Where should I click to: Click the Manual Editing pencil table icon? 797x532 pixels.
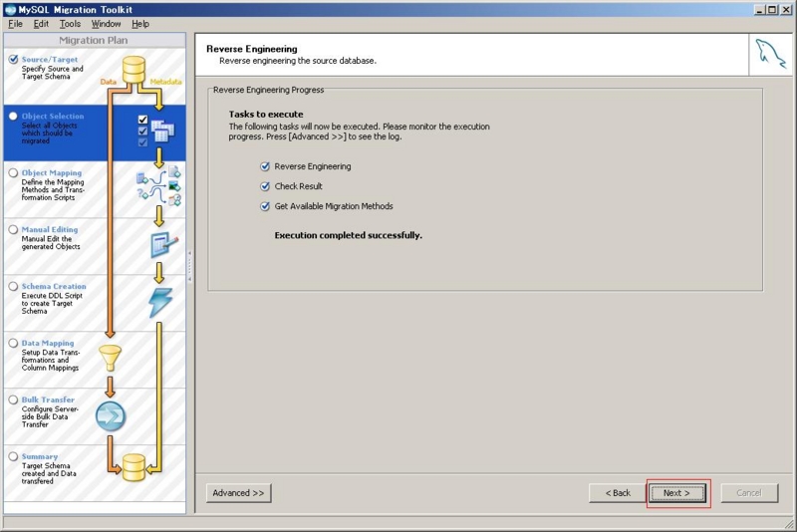[x=163, y=244]
